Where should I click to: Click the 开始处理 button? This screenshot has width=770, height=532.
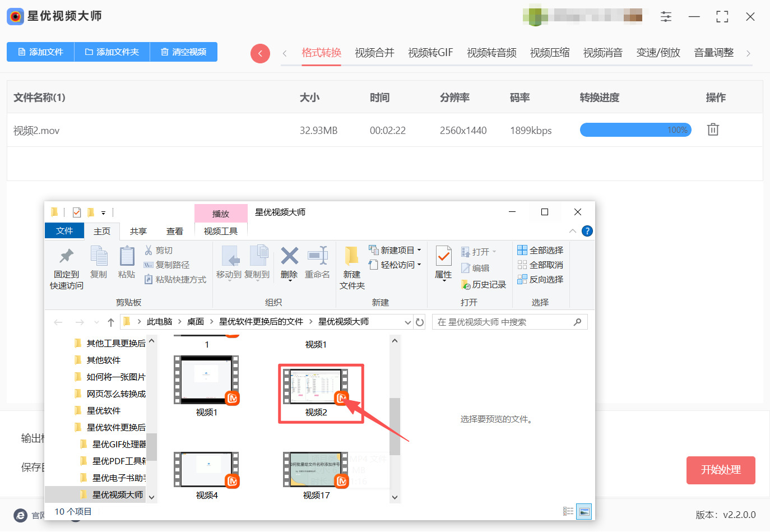[x=720, y=470]
